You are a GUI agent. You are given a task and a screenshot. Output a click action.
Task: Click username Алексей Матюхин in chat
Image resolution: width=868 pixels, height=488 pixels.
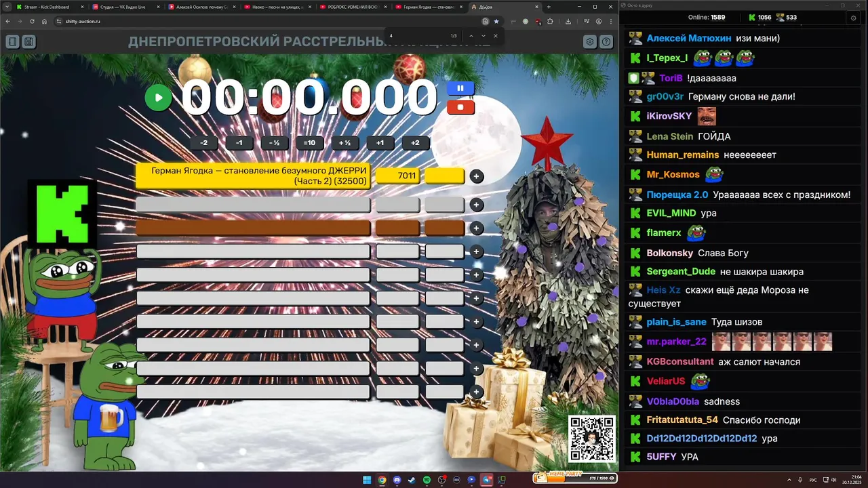pos(688,38)
